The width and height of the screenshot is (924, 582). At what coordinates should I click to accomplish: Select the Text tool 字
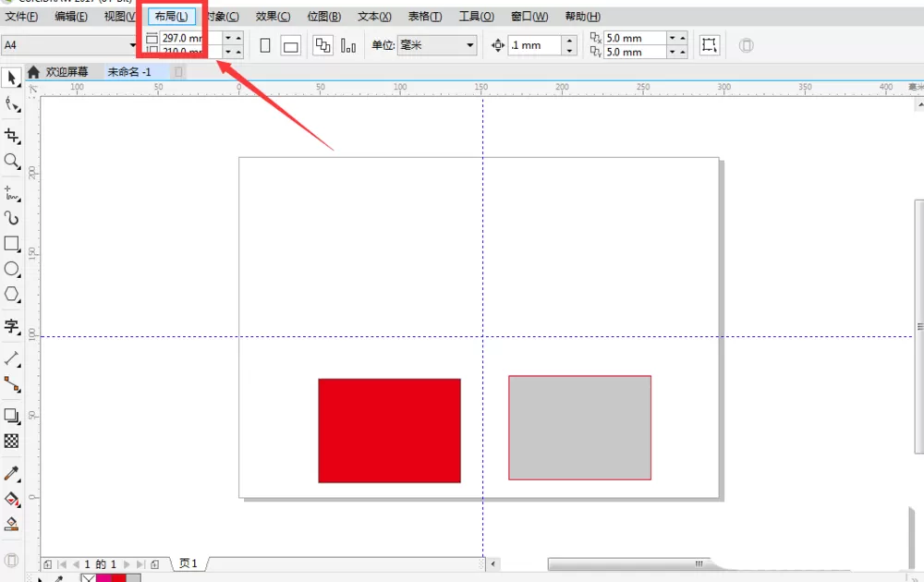(12, 326)
